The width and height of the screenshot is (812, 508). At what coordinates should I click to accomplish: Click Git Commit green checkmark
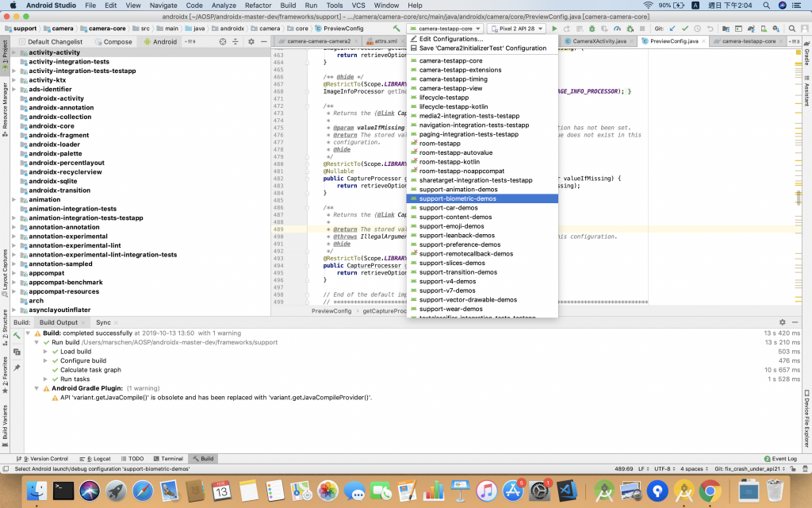click(684, 29)
